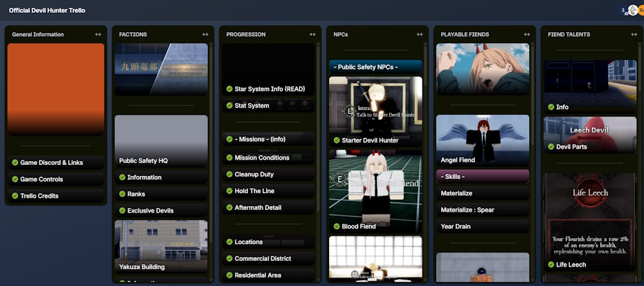The height and width of the screenshot is (286, 644).
Task: Open the orange cover card in General Information
Action: [x=55, y=89]
